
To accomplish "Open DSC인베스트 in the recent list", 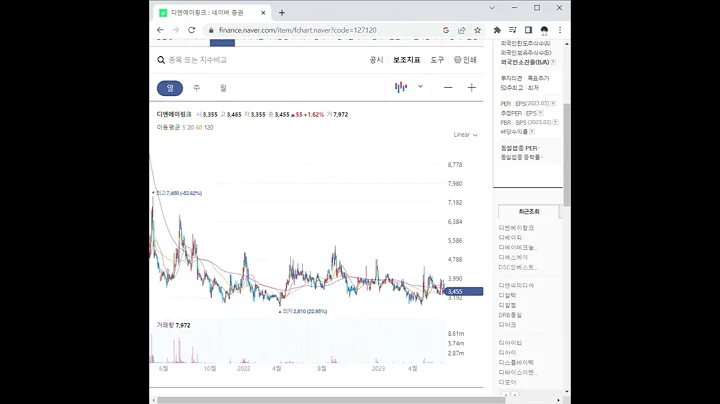I will (x=518, y=267).
